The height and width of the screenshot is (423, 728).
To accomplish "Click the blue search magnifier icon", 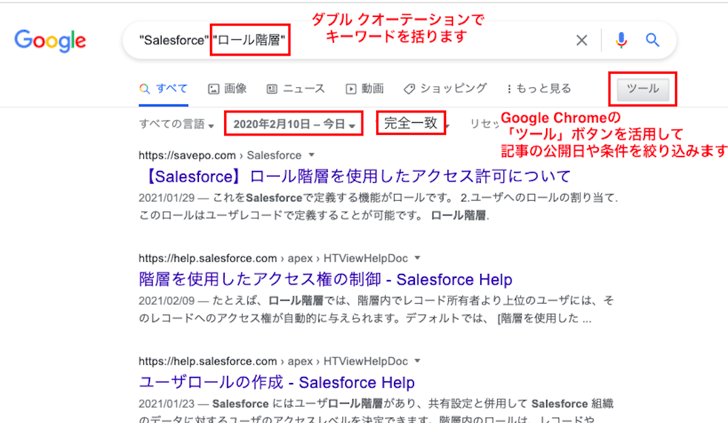I will pyautogui.click(x=652, y=40).
